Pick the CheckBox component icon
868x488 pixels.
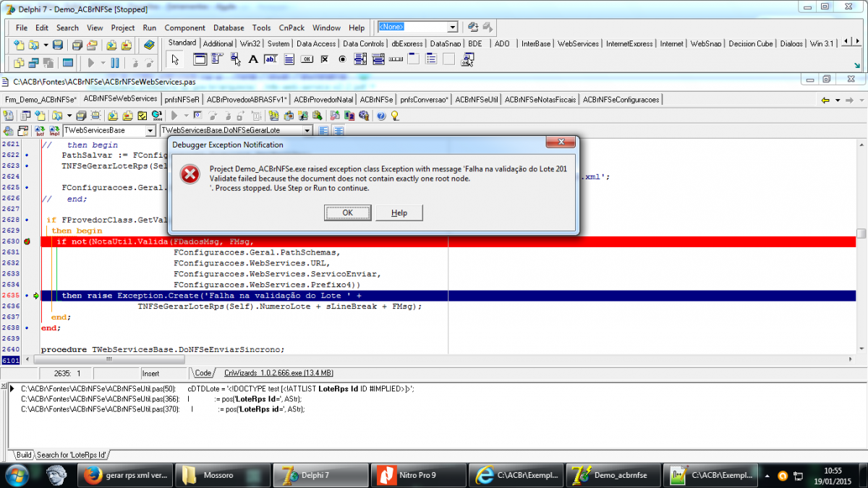point(325,59)
